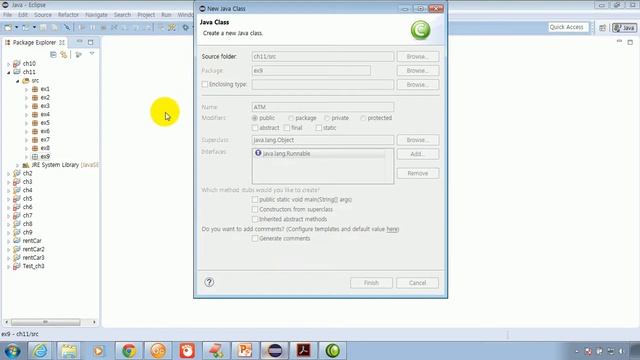Click the New wizard toolbar icon

[x=8, y=27]
